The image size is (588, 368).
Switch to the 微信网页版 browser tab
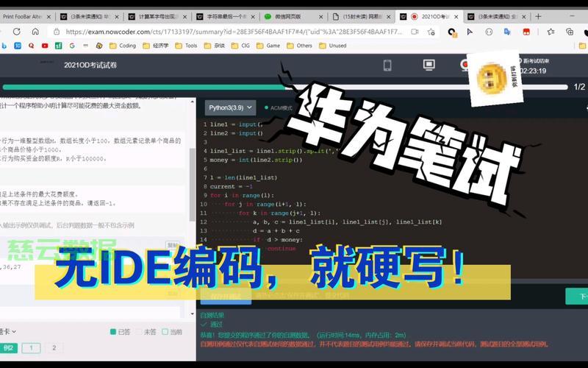coord(290,15)
